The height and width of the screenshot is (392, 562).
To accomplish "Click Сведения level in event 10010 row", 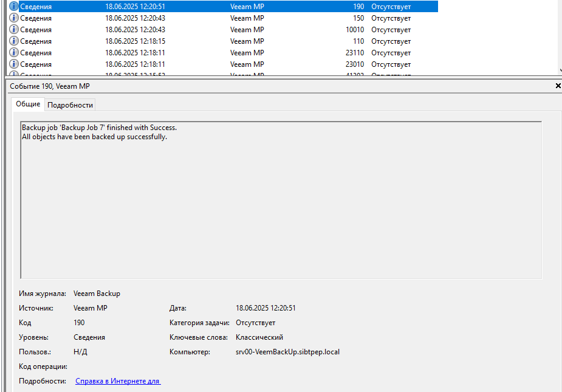I will [36, 29].
